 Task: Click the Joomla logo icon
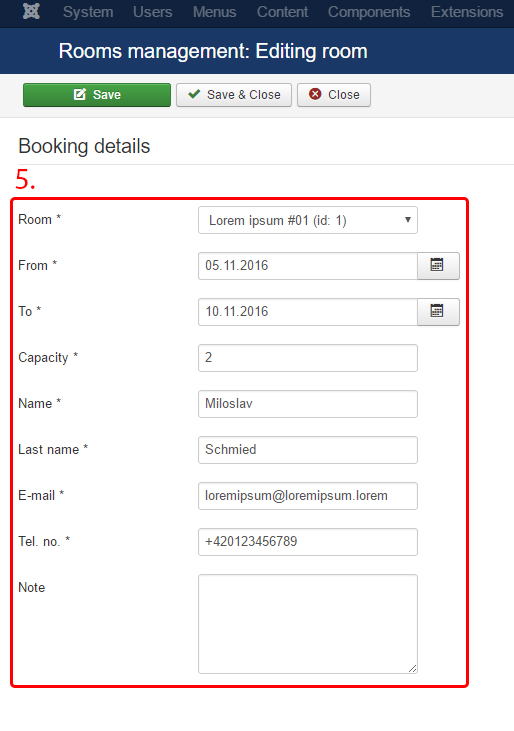(31, 11)
